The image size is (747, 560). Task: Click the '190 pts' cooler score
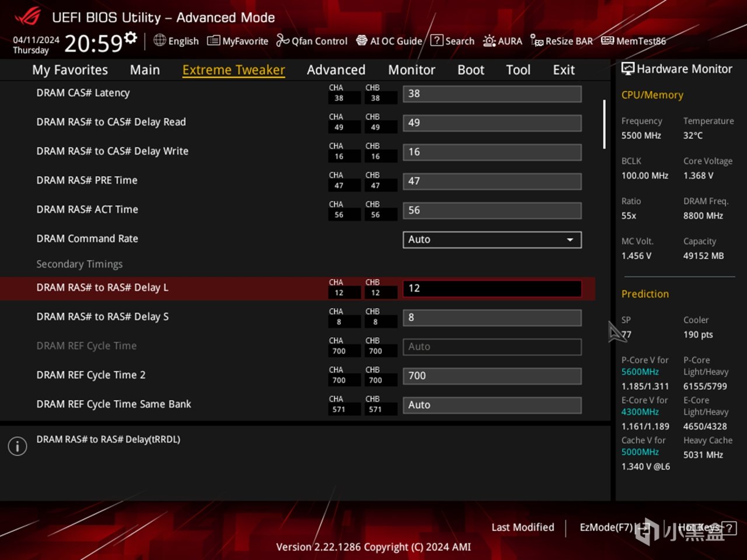(x=698, y=335)
